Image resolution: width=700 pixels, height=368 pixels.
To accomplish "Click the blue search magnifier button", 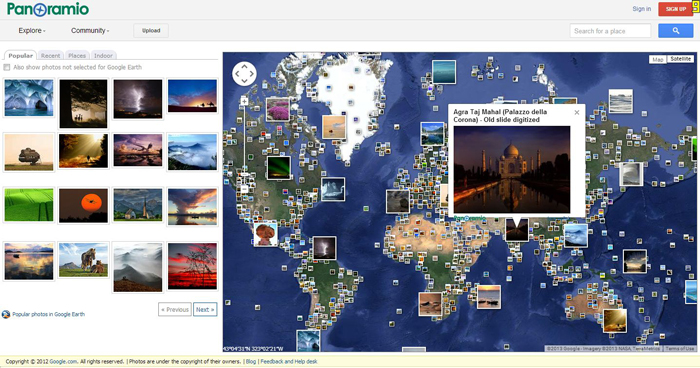I will click(675, 31).
